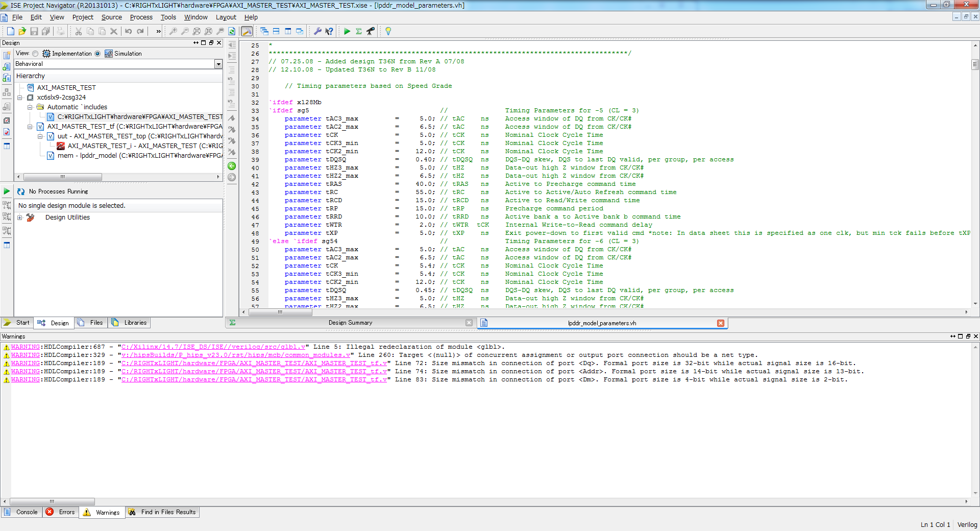The image size is (980, 531).
Task: Click the green sigma Design Summary icon
Action: pos(359,31)
